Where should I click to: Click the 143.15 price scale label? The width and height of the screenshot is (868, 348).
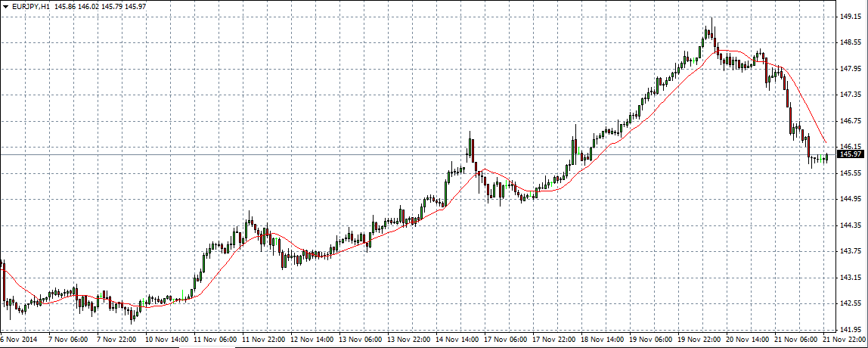tap(849, 278)
